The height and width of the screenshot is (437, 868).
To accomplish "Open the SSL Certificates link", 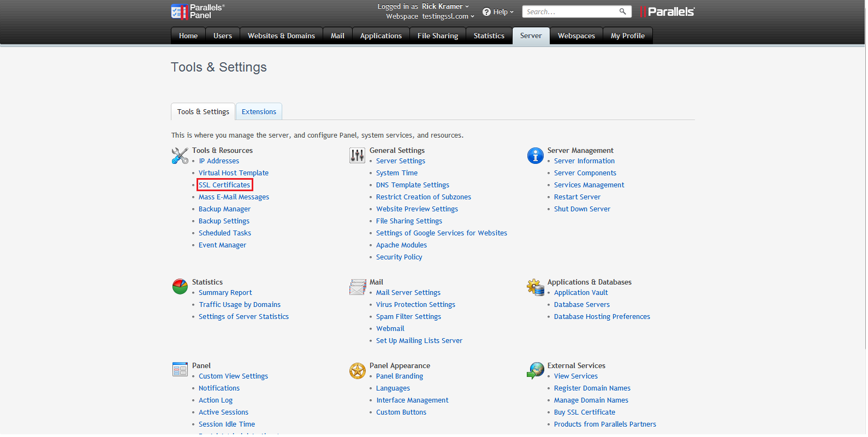I will 224,185.
